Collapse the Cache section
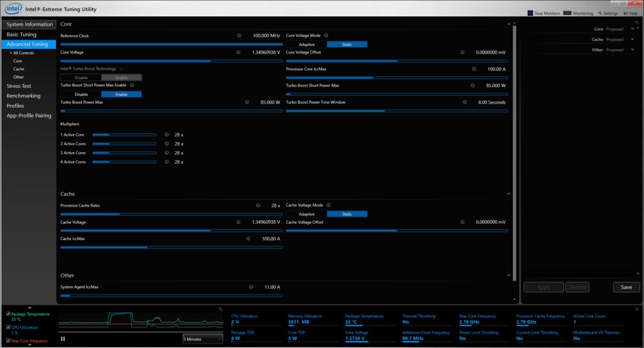 coord(508,193)
